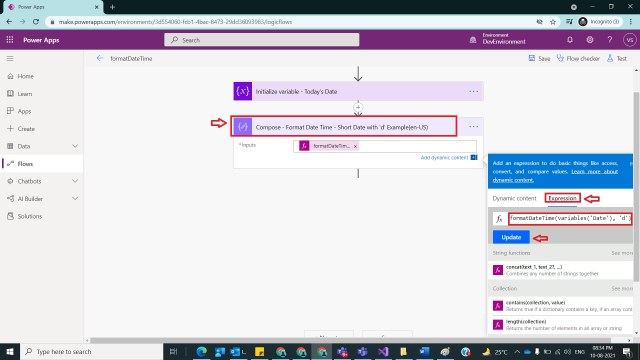Open Task View on the taskbar

173,351
